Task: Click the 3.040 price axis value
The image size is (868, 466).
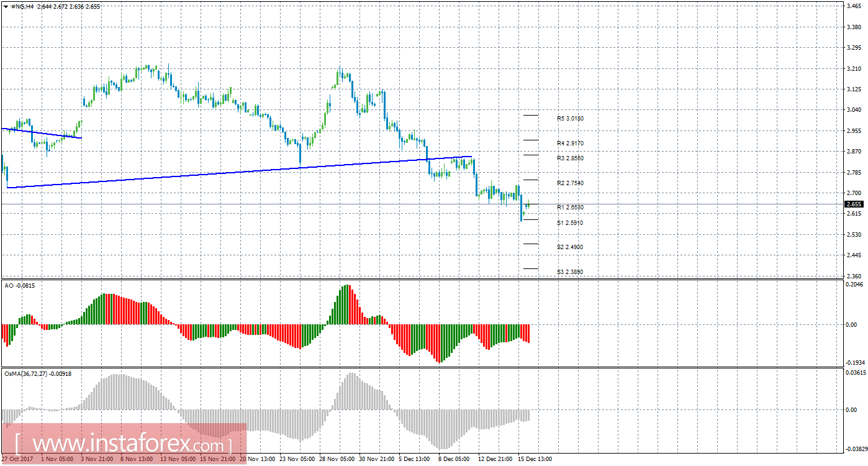Action: [x=854, y=109]
